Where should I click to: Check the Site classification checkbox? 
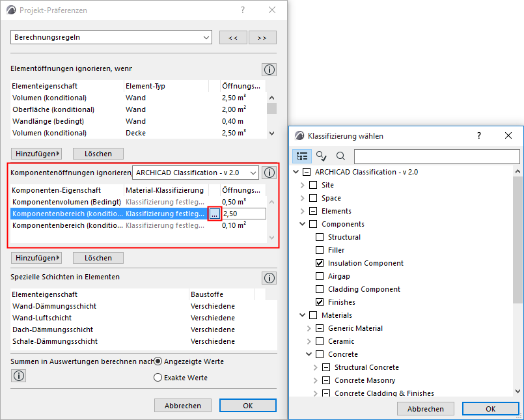(x=313, y=185)
